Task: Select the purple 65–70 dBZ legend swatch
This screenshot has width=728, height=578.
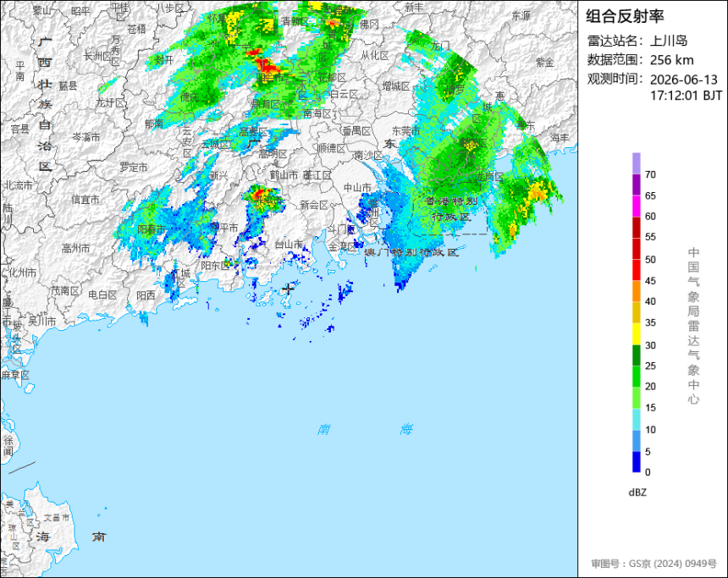Action: pyautogui.click(x=636, y=184)
